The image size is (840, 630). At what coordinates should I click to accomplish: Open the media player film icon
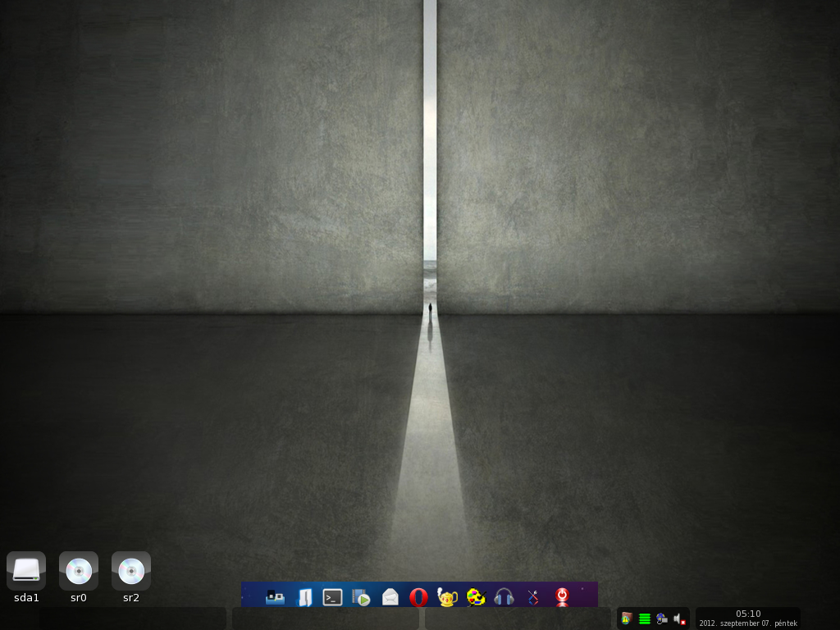tap(361, 597)
